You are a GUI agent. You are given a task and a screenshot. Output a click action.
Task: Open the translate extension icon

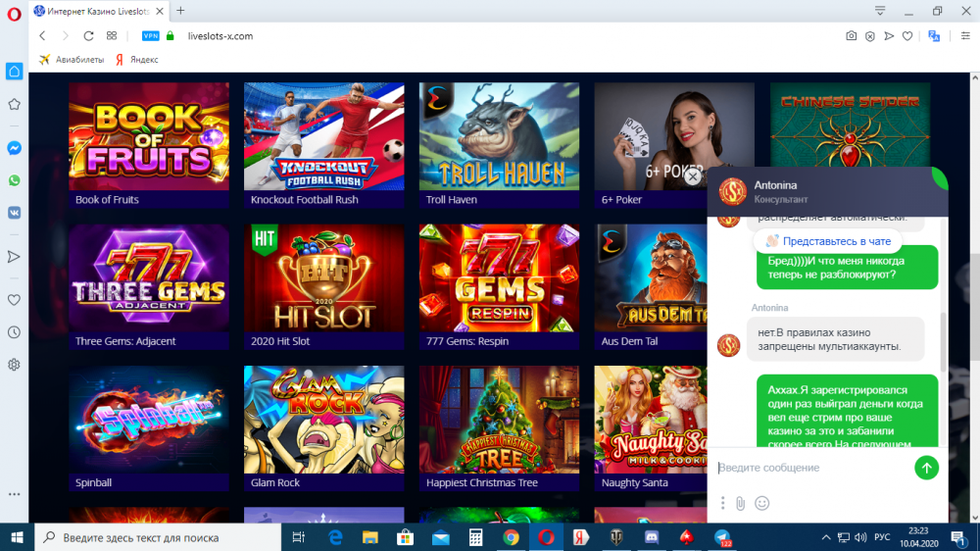click(934, 36)
